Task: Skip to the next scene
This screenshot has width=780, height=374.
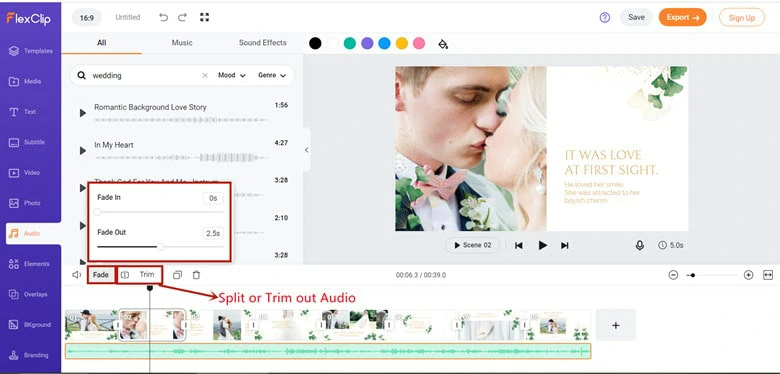Action: 565,245
